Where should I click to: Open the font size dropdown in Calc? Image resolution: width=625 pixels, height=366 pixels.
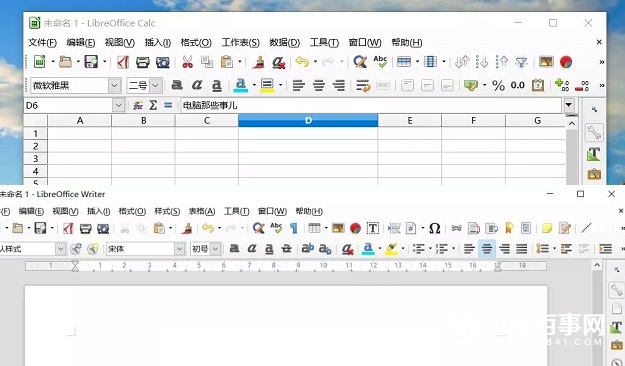[156, 85]
